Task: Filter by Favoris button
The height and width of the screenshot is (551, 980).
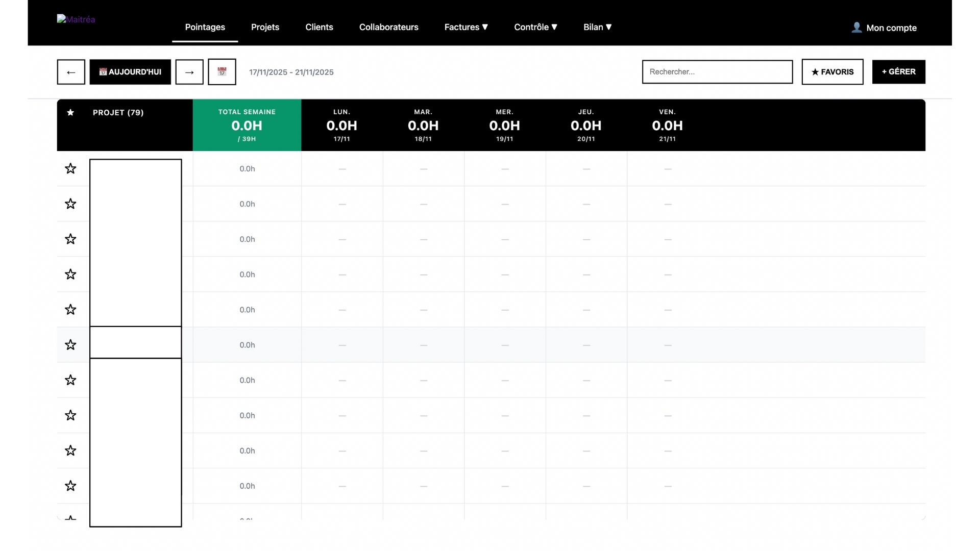Action: click(832, 72)
